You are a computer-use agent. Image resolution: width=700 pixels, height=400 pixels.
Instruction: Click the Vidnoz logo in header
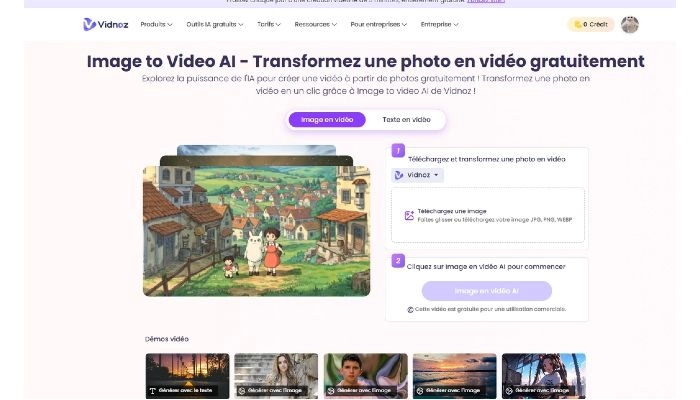[105, 24]
